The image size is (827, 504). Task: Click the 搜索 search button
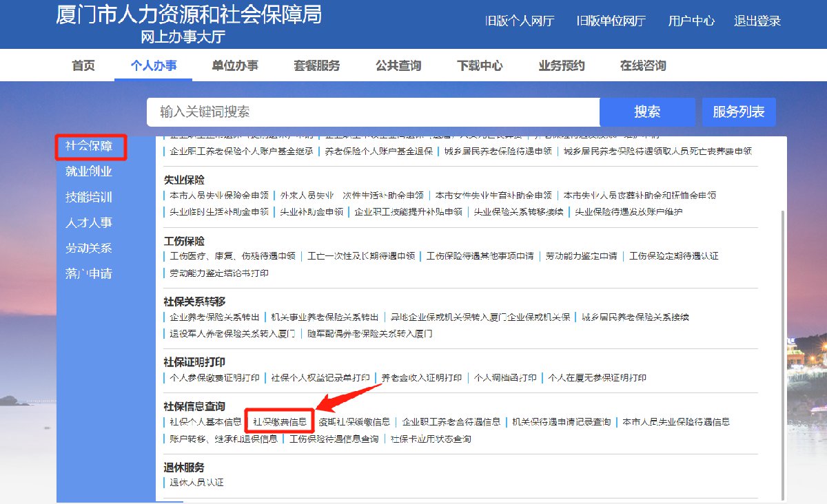coord(647,112)
